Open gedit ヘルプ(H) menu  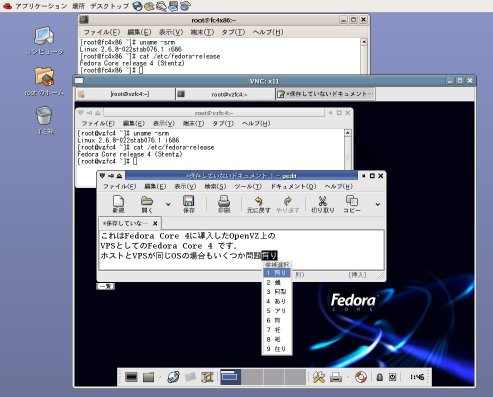[x=338, y=186]
